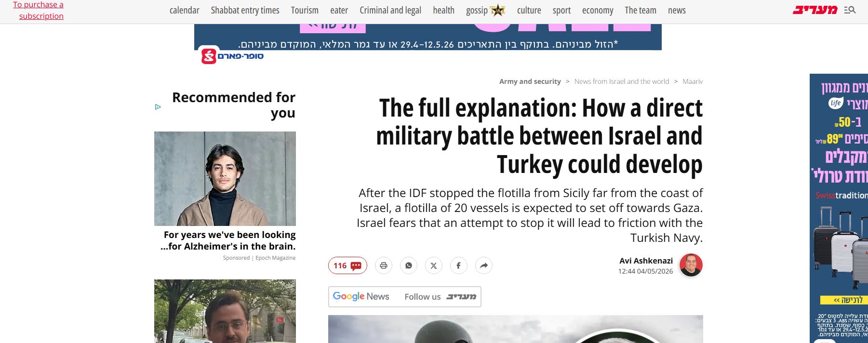
Task: Click author name Avi Ashkenazi
Action: 646,261
